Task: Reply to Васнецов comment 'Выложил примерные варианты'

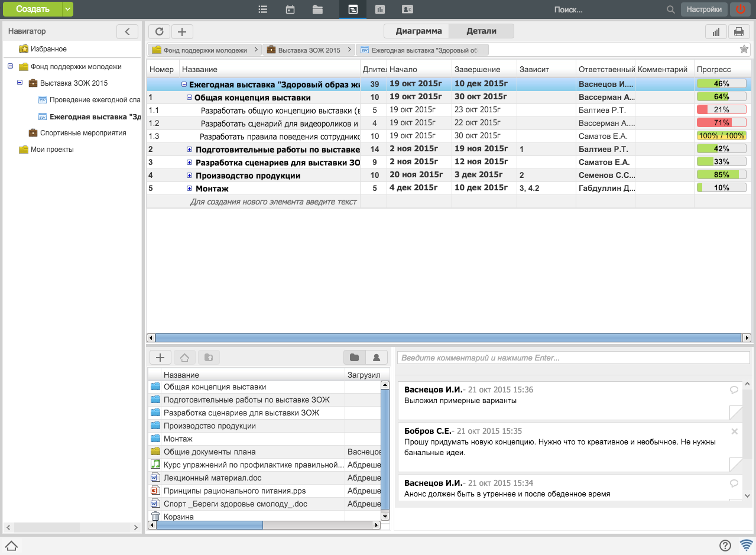Action: tap(734, 390)
